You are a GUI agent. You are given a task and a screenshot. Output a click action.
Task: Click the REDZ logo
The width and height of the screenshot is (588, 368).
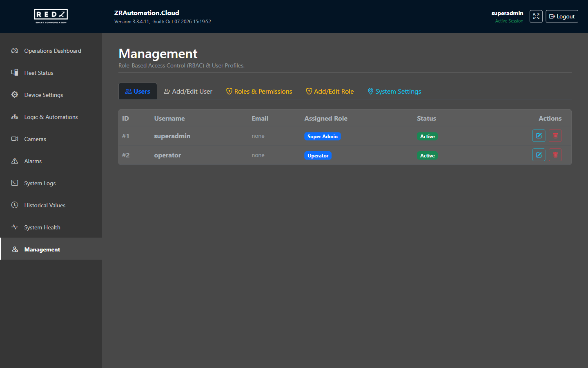pyautogui.click(x=51, y=16)
